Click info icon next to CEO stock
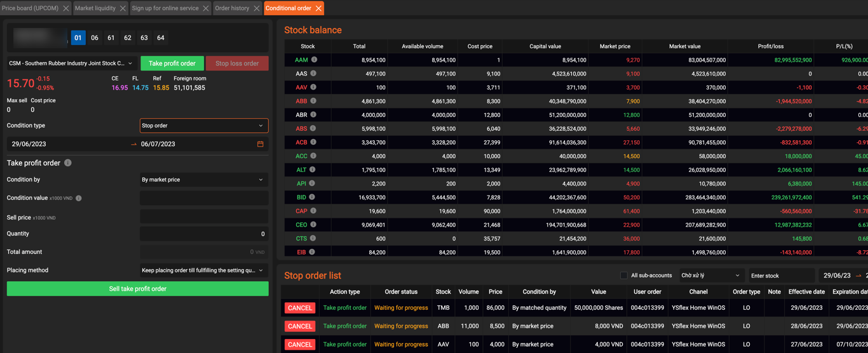This screenshot has width=868, height=353. tap(313, 225)
